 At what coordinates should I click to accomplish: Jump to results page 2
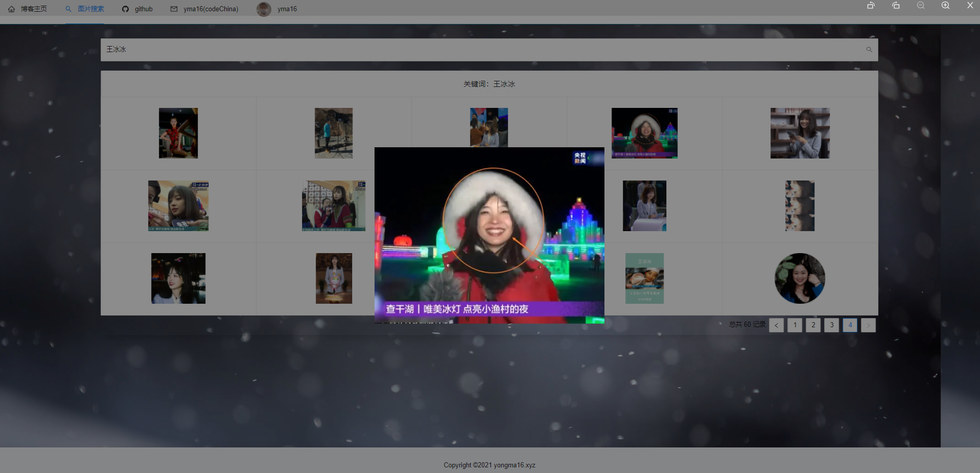coord(813,325)
